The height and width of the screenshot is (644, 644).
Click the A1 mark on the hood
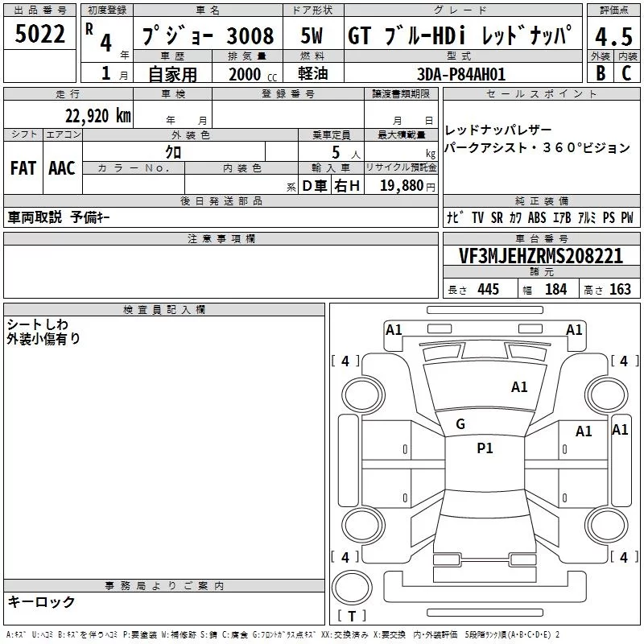(x=519, y=387)
